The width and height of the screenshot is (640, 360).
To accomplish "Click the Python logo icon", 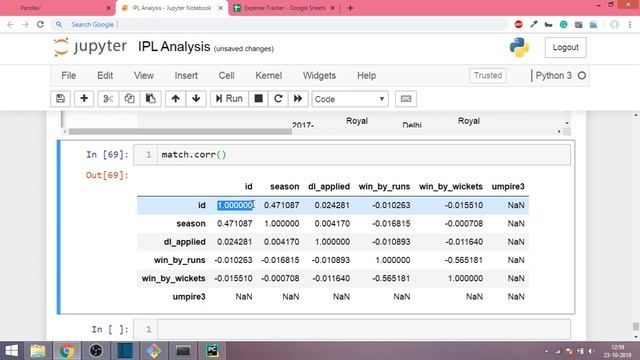I will (x=519, y=47).
